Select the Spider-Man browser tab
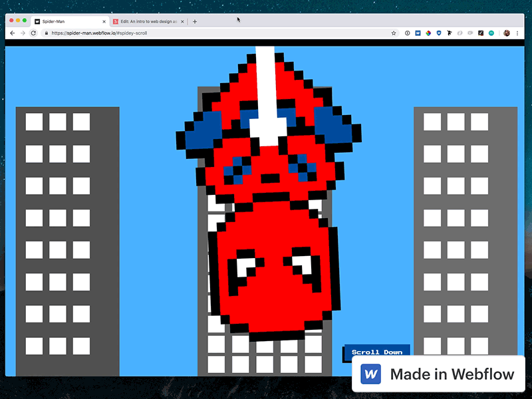Viewport: 532px width, 399px height. tap(66, 21)
